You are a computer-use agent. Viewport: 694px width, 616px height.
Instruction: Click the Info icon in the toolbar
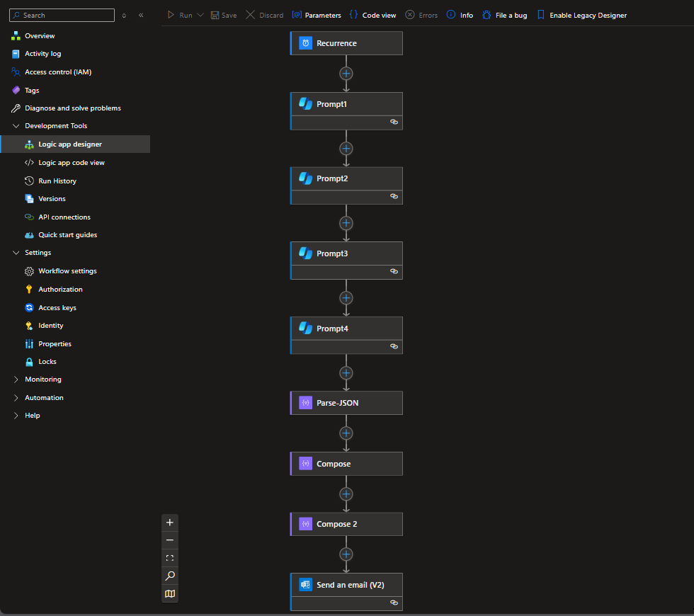[x=452, y=14]
